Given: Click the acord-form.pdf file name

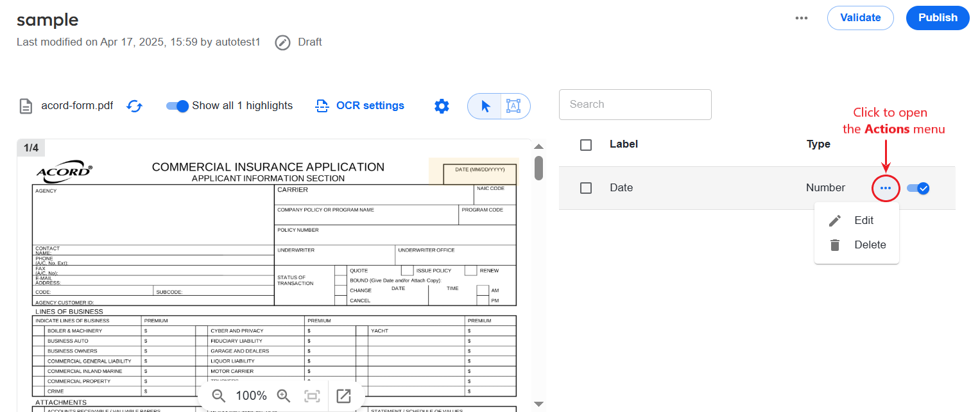Looking at the screenshot, I should pos(77,106).
